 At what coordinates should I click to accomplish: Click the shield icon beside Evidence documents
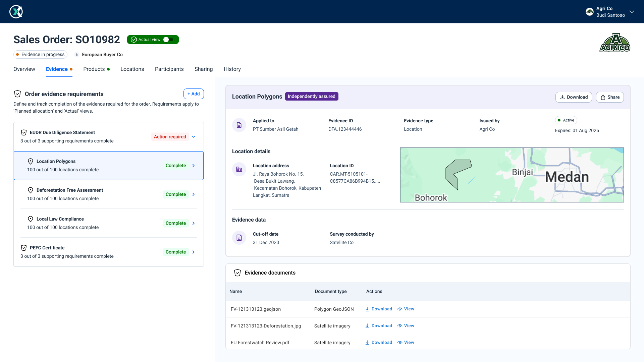click(237, 273)
